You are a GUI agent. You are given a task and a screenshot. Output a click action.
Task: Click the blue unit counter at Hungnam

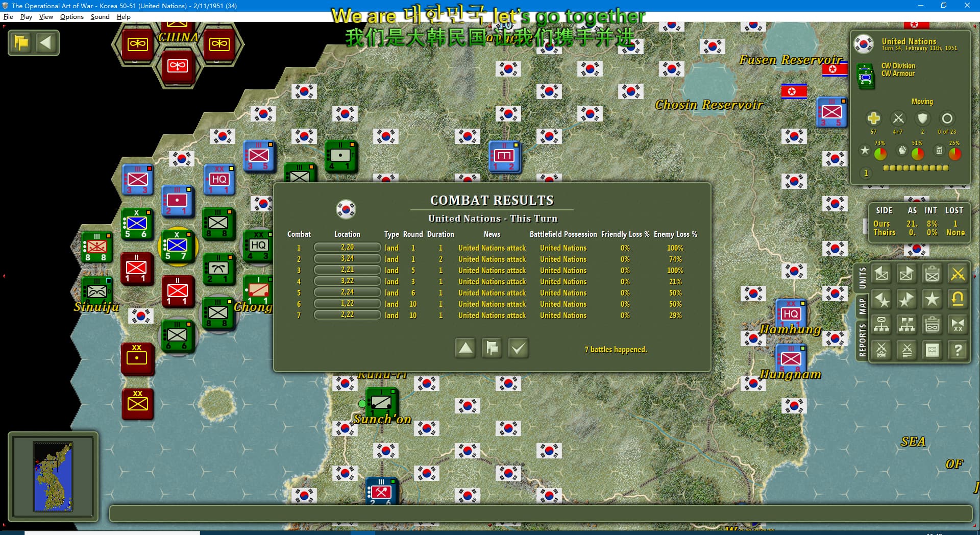790,358
